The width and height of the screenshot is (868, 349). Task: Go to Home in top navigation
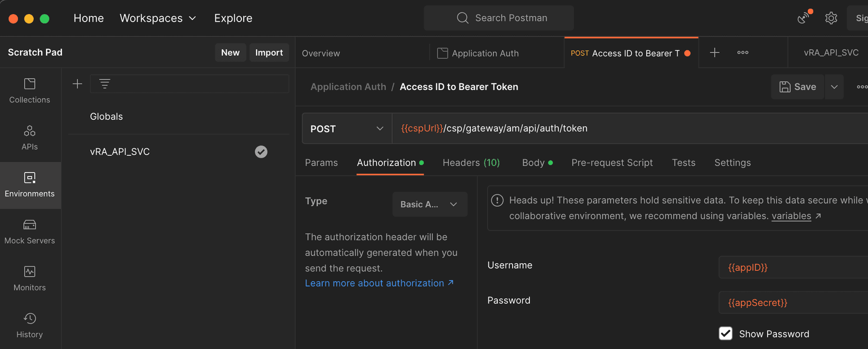(88, 18)
